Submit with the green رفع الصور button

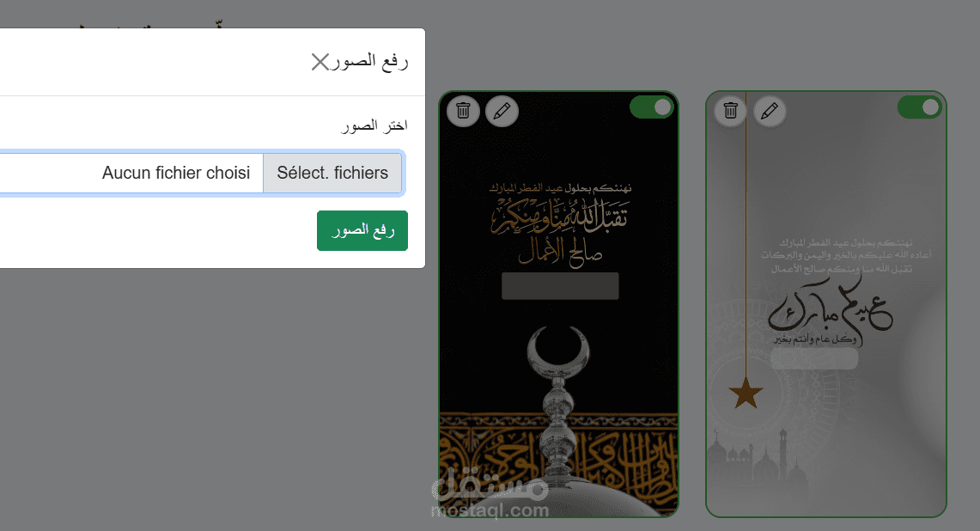362,231
